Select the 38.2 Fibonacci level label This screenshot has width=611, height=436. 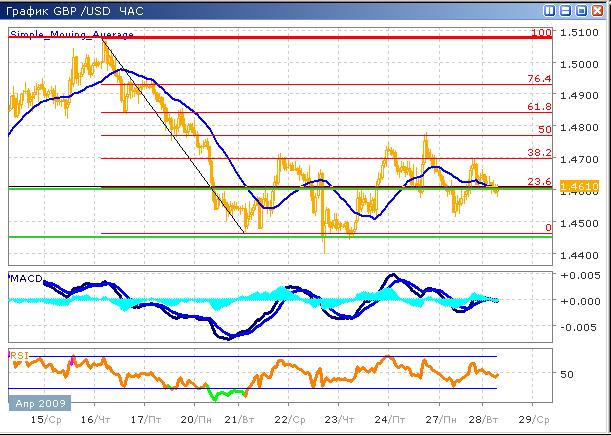pyautogui.click(x=540, y=154)
